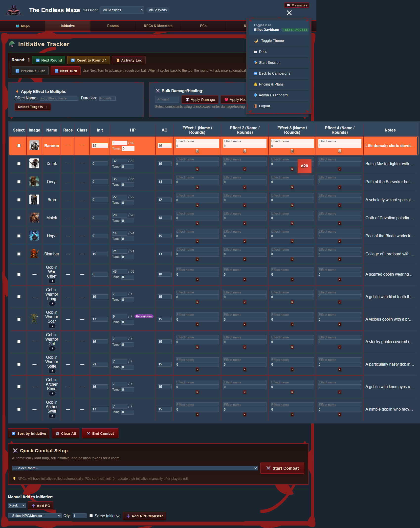
Task: Check the Goblin War Chief select checkbox
Action: [x=19, y=274]
